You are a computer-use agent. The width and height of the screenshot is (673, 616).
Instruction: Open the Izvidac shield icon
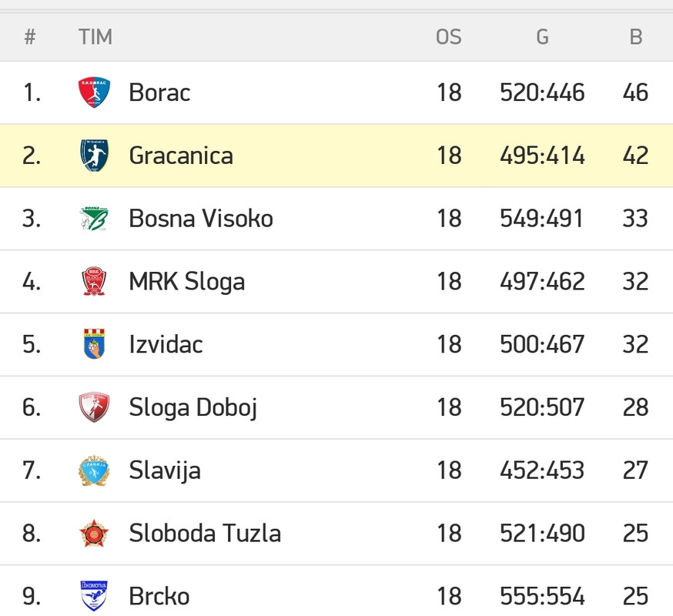(94, 344)
